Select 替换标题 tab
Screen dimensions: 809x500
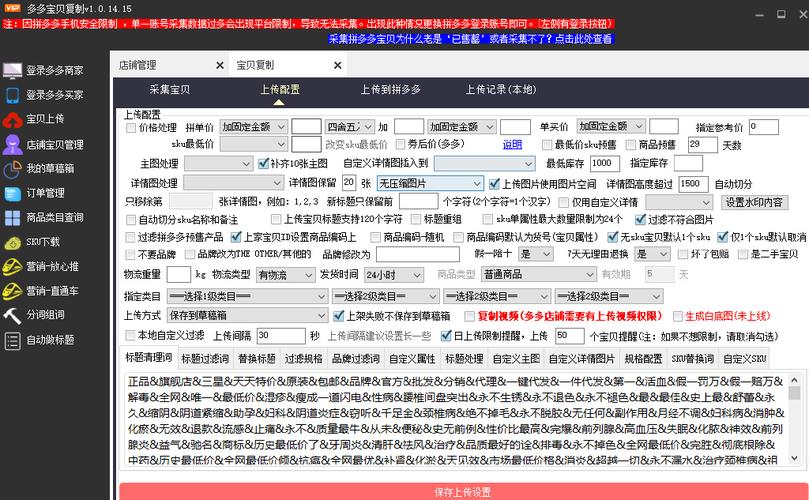pyautogui.click(x=257, y=358)
